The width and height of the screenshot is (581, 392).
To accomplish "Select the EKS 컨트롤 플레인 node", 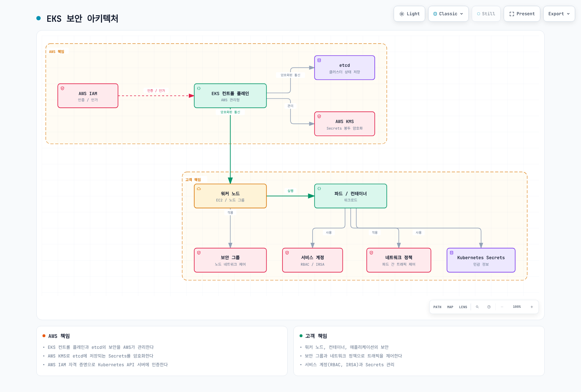I will click(x=230, y=96).
